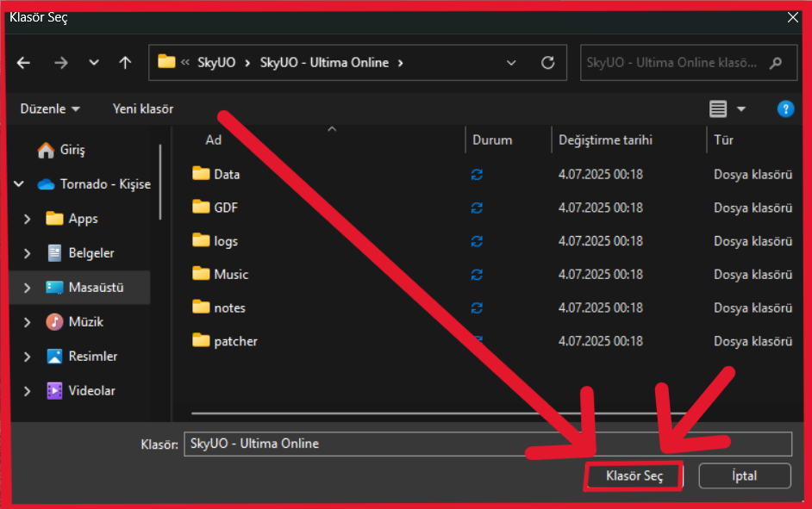Create a folder with Yeni klasör
The width and height of the screenshot is (812, 509).
143,109
